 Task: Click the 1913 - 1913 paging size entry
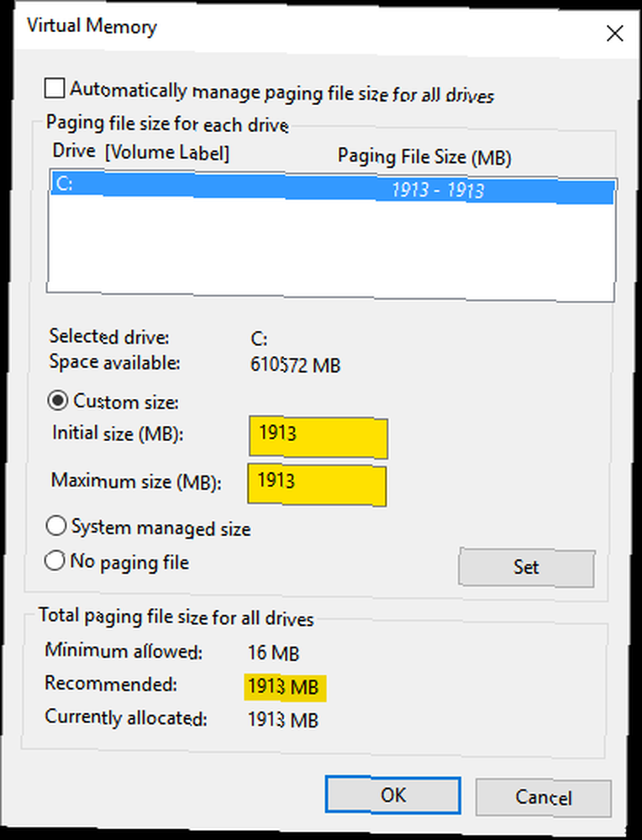[x=437, y=190]
